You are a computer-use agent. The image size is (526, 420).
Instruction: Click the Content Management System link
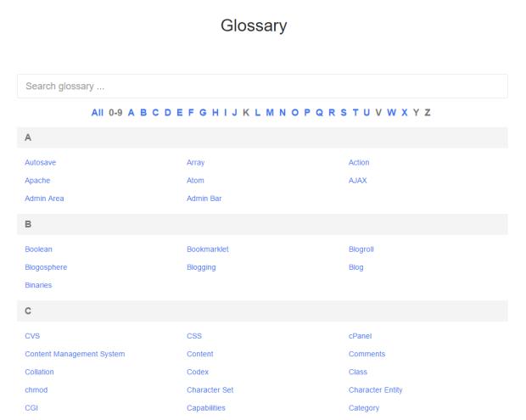(x=75, y=354)
